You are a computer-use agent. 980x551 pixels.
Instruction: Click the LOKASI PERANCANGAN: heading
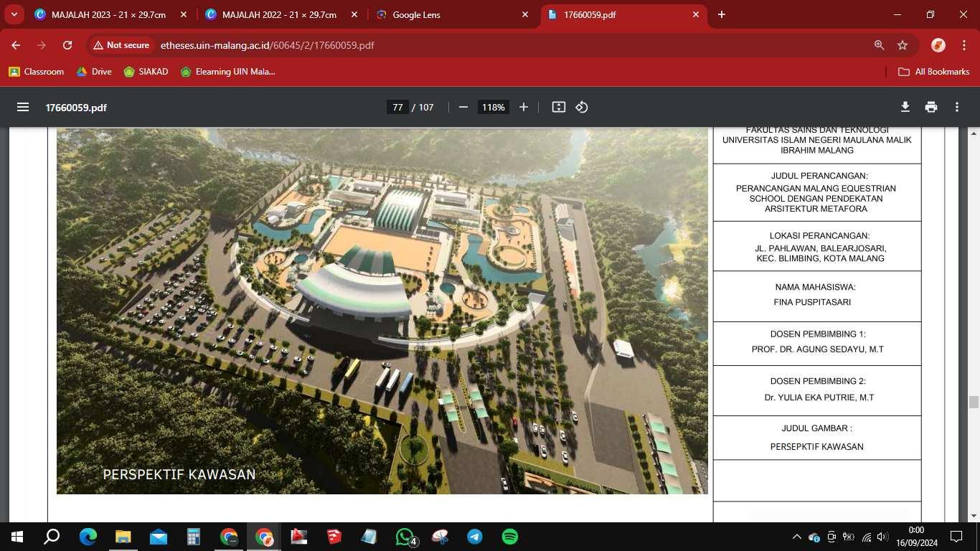[819, 235]
